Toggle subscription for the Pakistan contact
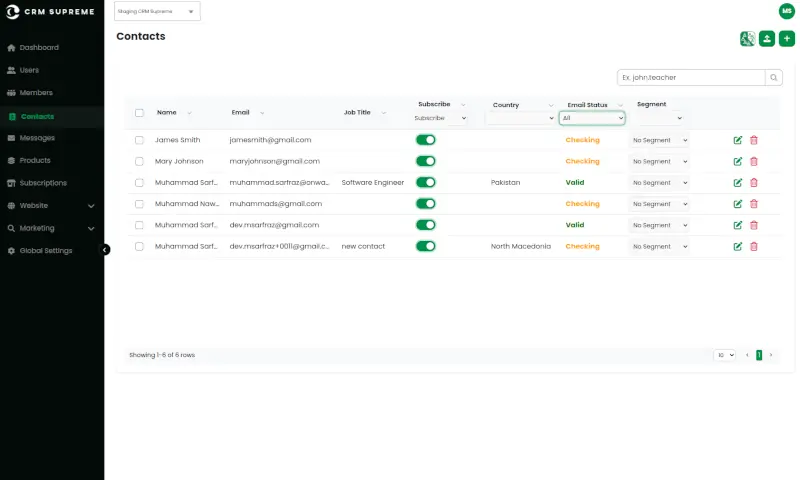800x480 pixels. [x=426, y=183]
